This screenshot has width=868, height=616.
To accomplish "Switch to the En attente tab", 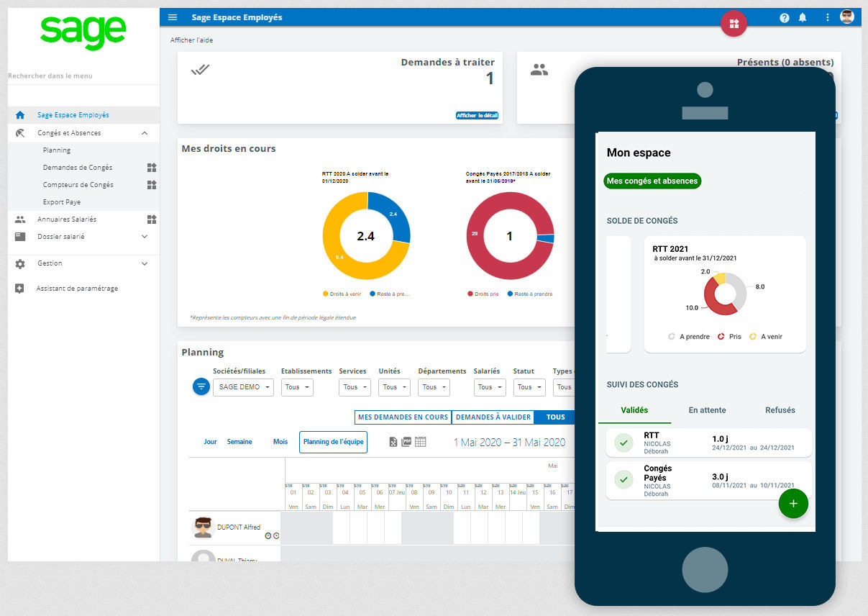I will tap(707, 409).
